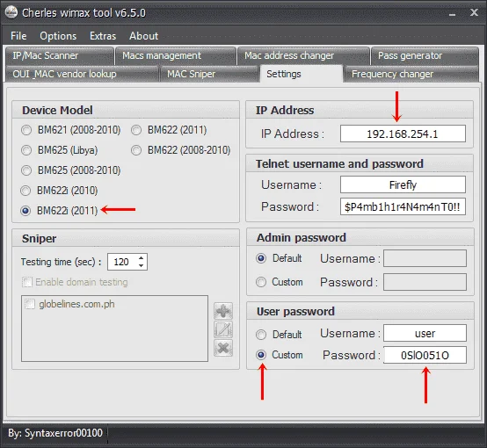Click the Admin Password field

425,282
